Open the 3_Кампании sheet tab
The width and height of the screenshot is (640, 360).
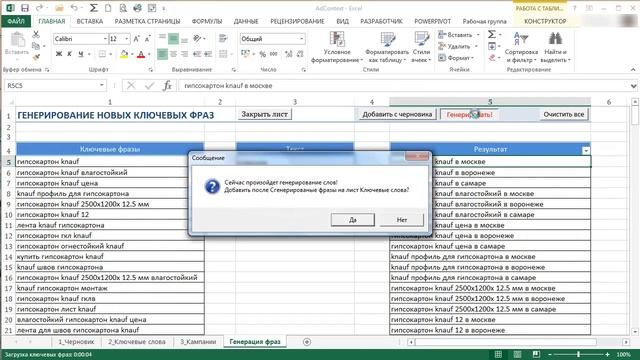pyautogui.click(x=198, y=342)
